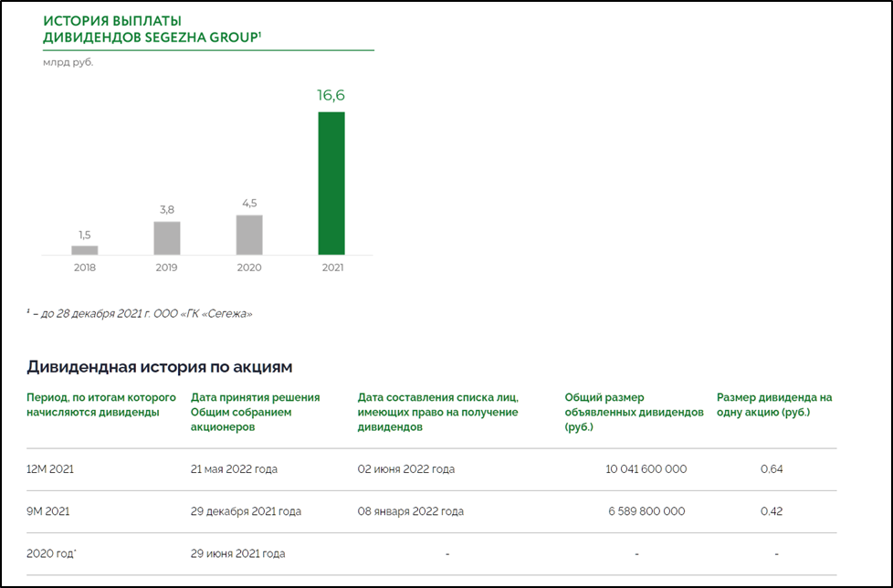Viewport: 893px width, 588px height.
Task: Click the gray 2019 bar in chart
Action: [167, 238]
